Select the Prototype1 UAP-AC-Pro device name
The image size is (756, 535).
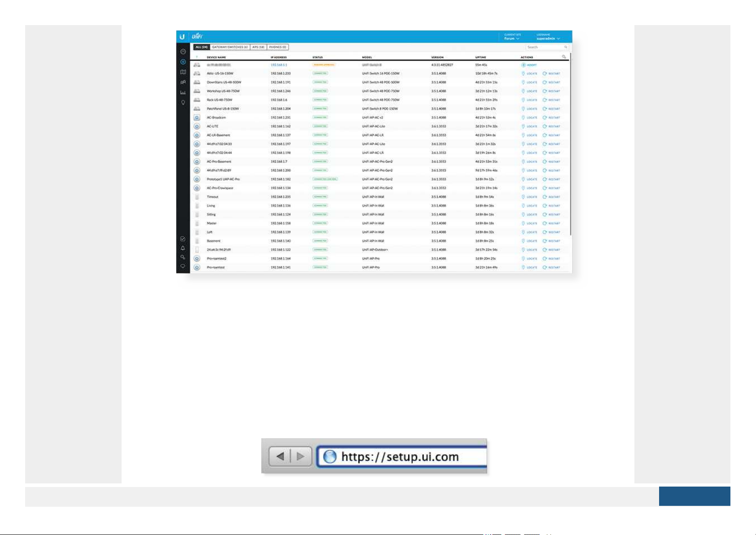tap(223, 179)
